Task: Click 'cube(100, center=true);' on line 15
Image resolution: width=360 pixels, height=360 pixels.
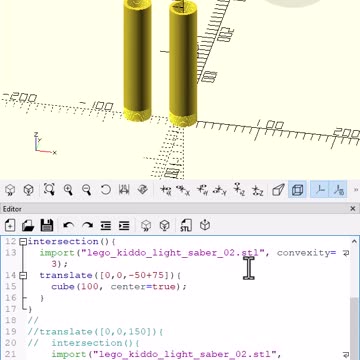Action: tap(119, 287)
